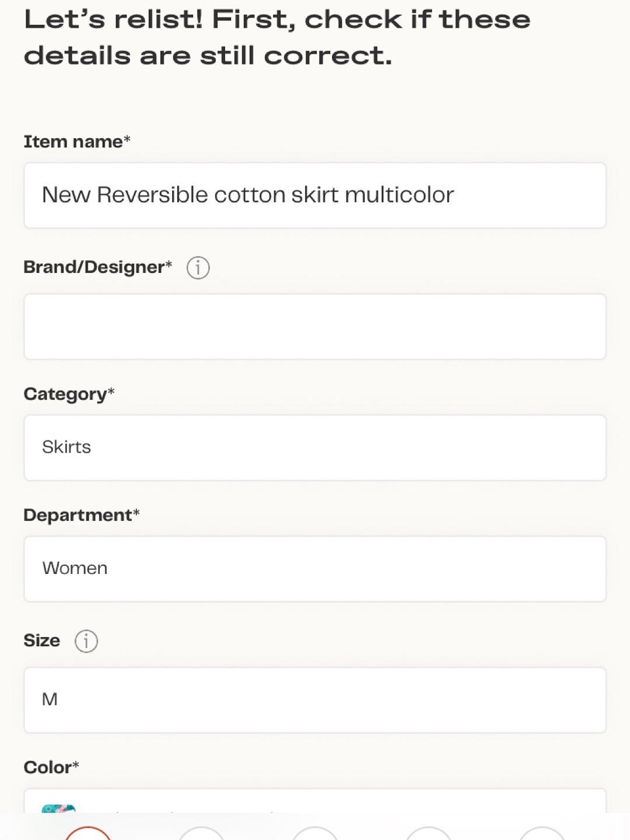Tap the red-outlined first step circle
The height and width of the screenshot is (840, 630).
pos(87,833)
